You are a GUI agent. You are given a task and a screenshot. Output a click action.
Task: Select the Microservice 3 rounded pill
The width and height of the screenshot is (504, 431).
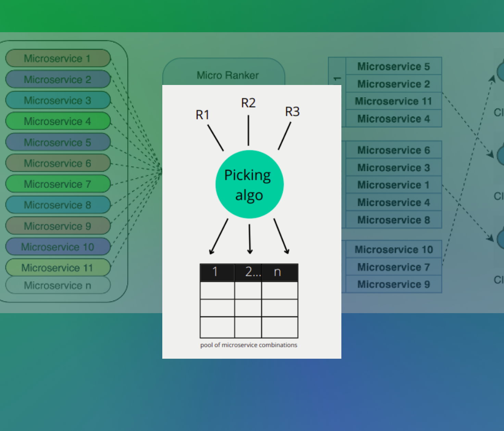point(58,100)
